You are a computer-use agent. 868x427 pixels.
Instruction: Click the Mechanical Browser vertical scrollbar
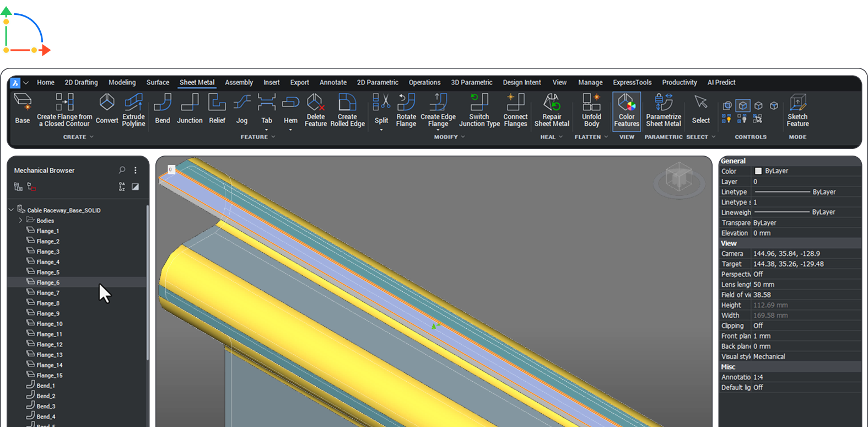pos(148,283)
